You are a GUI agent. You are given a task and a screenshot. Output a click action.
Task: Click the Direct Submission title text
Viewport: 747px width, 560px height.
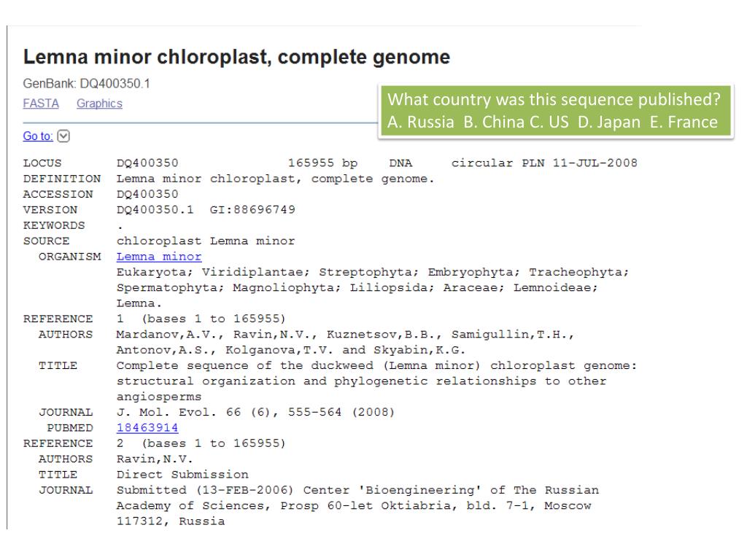[x=182, y=475]
